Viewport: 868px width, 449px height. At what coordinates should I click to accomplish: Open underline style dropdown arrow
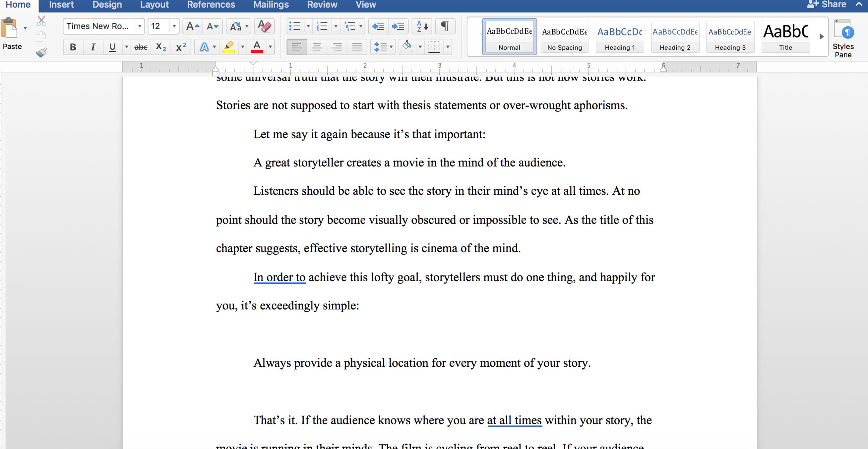(127, 47)
